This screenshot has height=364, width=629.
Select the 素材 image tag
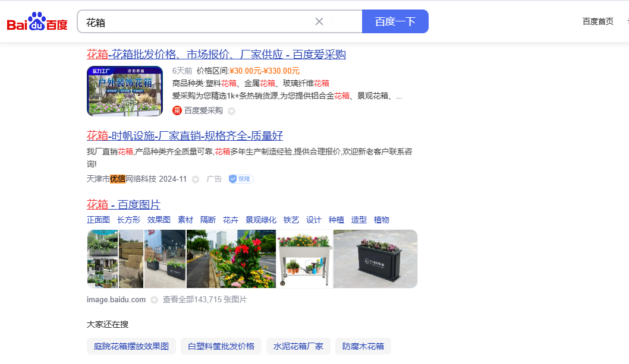[x=185, y=220]
